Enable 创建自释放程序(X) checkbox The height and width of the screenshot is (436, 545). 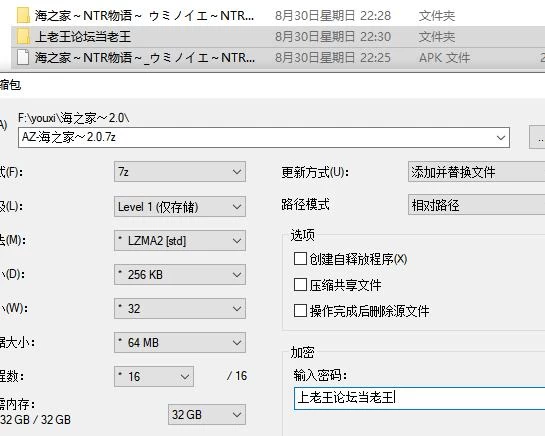300,259
